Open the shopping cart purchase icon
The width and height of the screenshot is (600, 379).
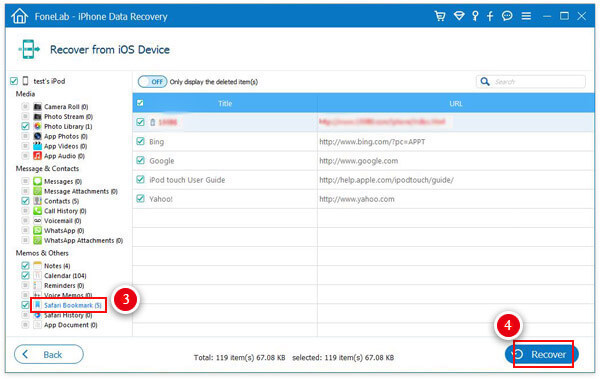(x=440, y=16)
